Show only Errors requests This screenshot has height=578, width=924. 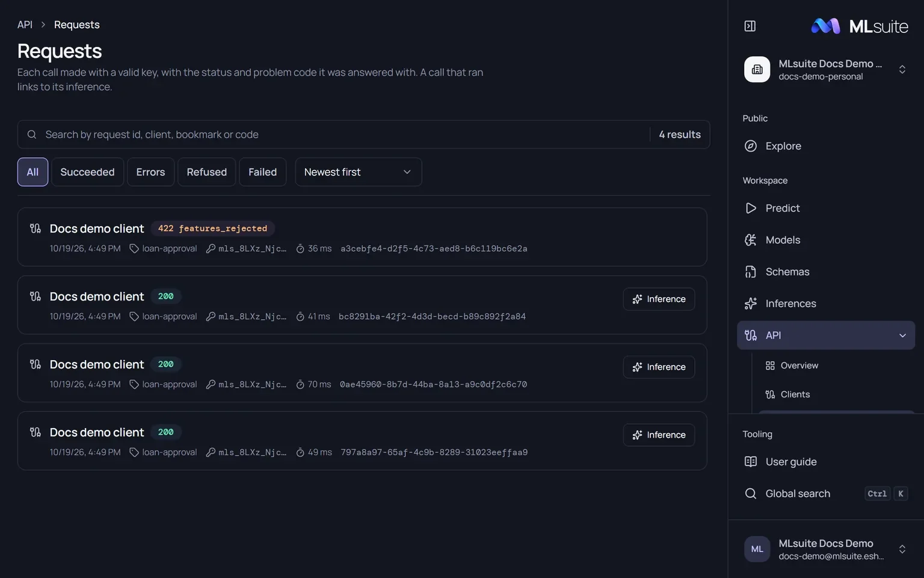pyautogui.click(x=150, y=172)
